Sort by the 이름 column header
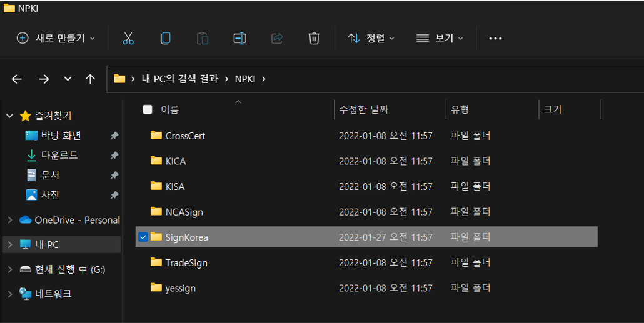Image resolution: width=644 pixels, height=323 pixels. click(x=169, y=109)
